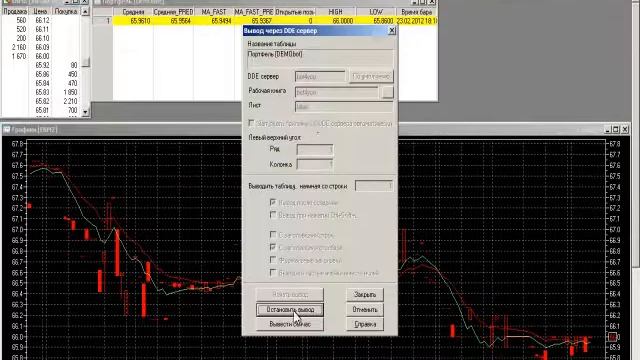Screen dimensions: 640x360
Task: Open 'Справка' help button
Action: click(x=364, y=324)
